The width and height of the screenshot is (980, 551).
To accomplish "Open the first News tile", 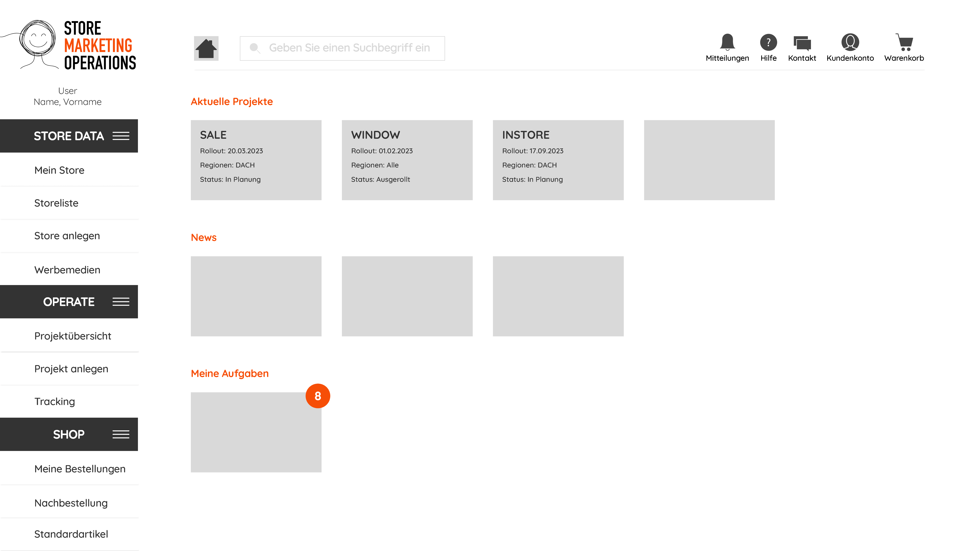I will click(256, 296).
